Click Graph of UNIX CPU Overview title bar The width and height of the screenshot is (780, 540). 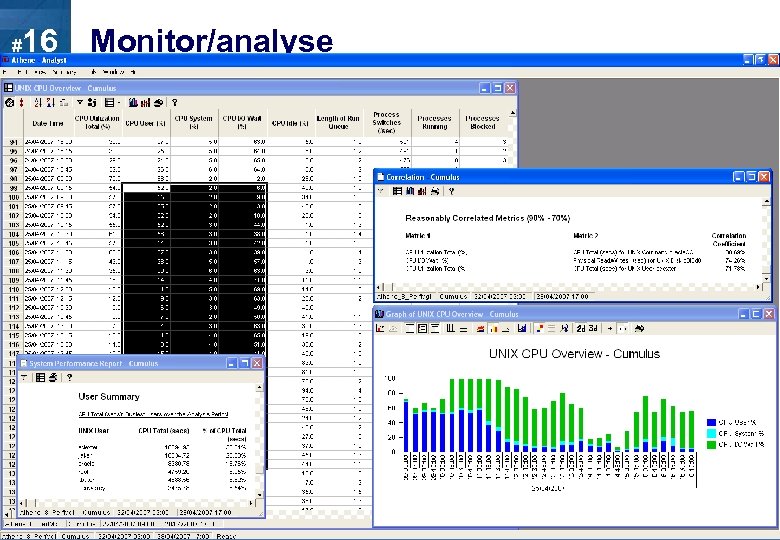coord(574,314)
